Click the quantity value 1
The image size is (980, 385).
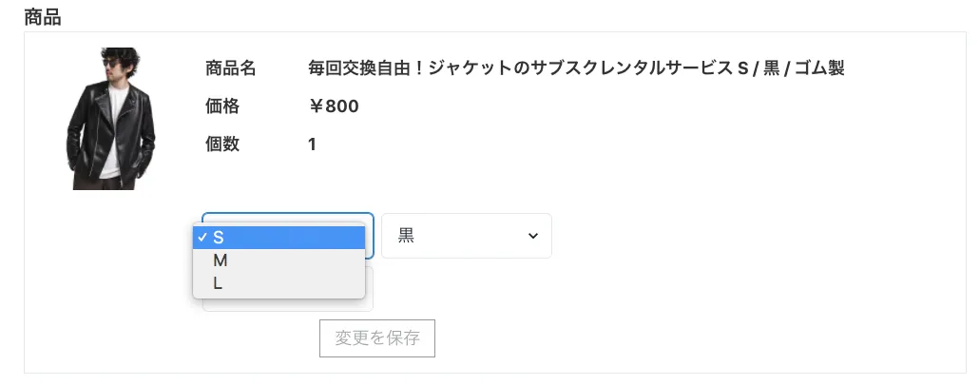[x=312, y=144]
